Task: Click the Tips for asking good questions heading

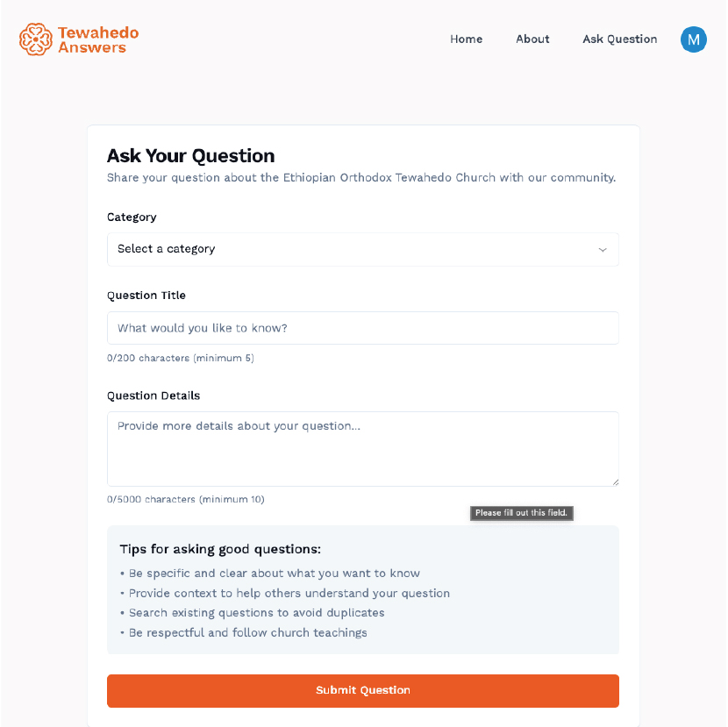Action: click(x=220, y=549)
